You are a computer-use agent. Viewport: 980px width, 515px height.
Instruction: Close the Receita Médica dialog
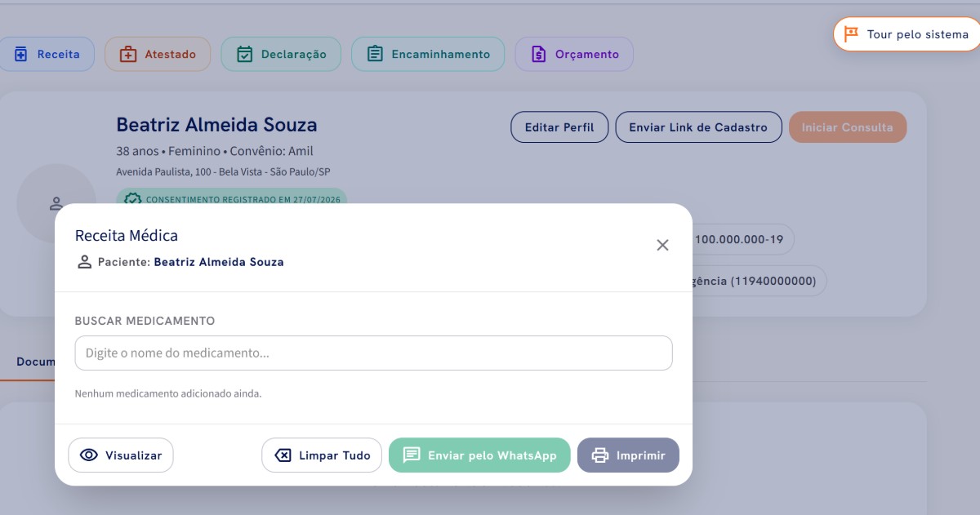(x=662, y=245)
